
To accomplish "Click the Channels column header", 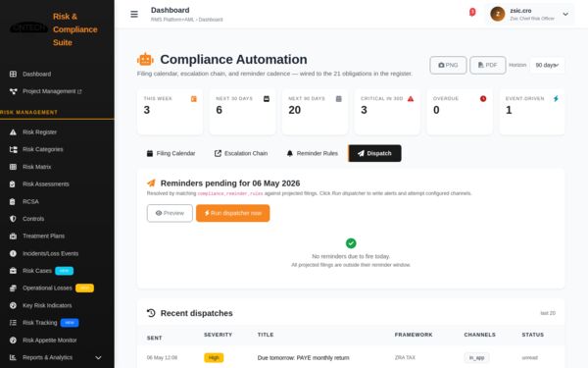I will (479, 335).
